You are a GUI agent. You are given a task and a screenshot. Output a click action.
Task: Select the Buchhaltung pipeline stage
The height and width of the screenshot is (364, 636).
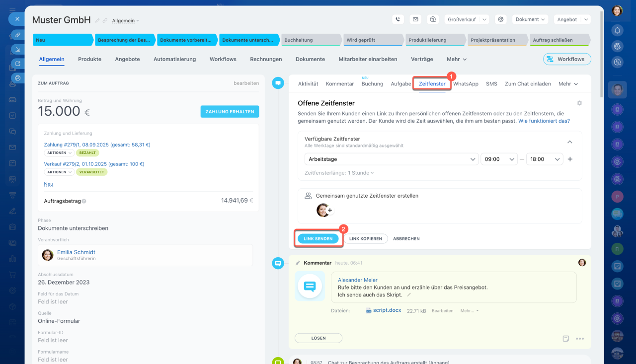tap(311, 40)
